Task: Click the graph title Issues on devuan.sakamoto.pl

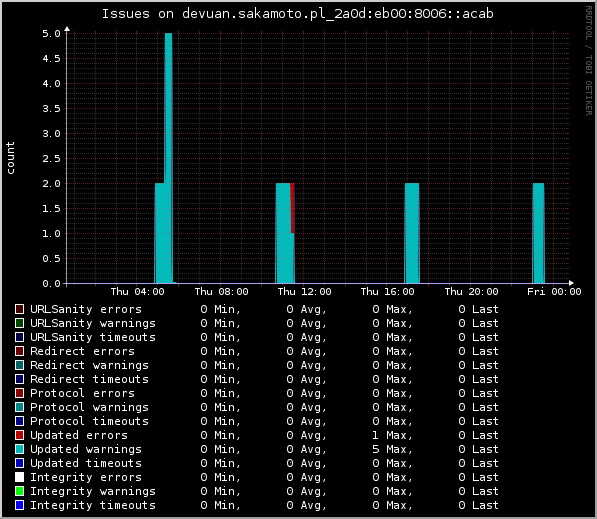Action: 298,14
